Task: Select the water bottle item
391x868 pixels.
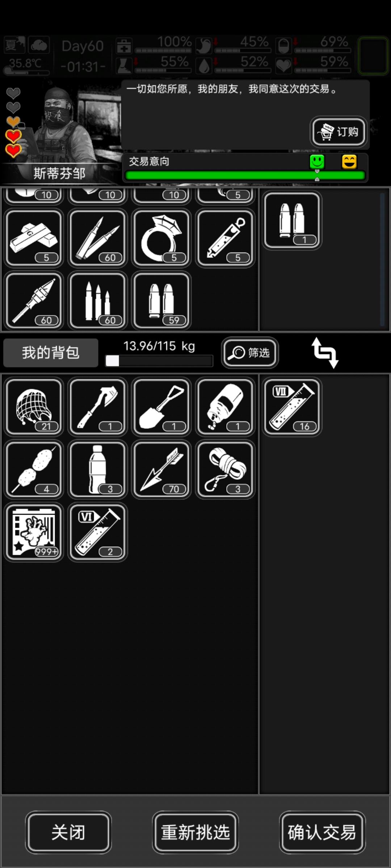Action: coord(98,469)
